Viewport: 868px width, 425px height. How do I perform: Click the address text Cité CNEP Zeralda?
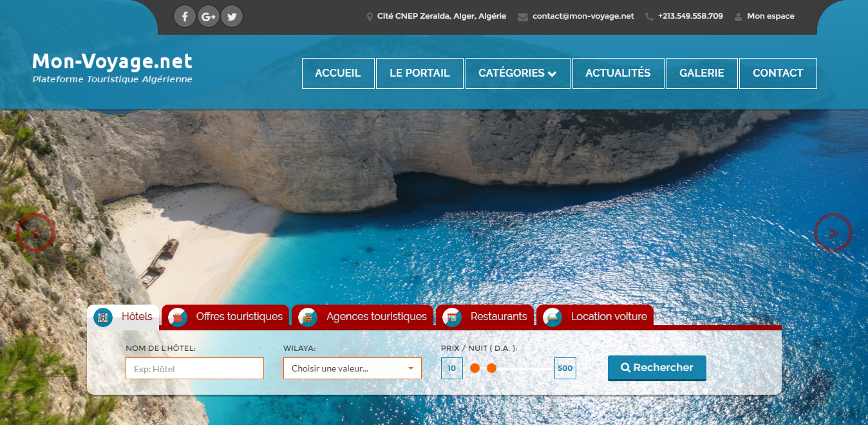(442, 16)
